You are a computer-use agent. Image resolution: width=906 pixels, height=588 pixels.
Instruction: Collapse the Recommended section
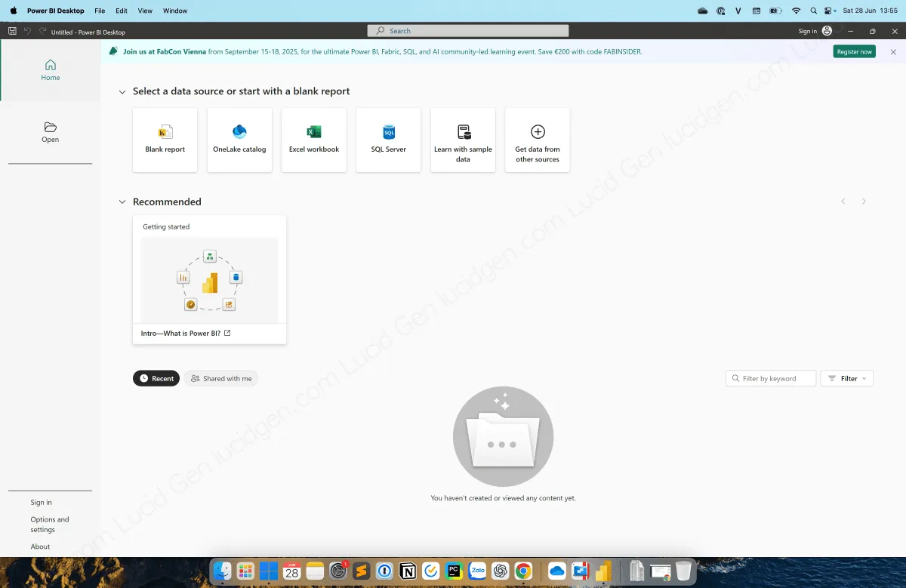(122, 202)
